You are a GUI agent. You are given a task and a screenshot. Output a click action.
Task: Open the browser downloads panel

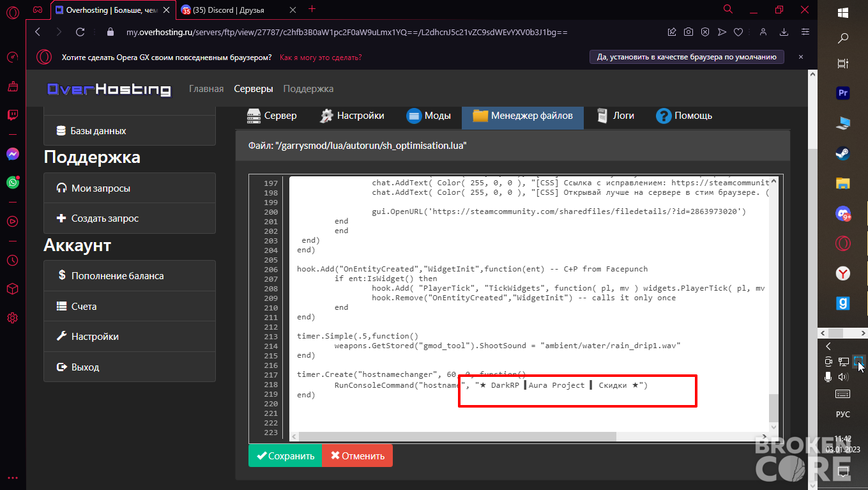[x=784, y=32]
